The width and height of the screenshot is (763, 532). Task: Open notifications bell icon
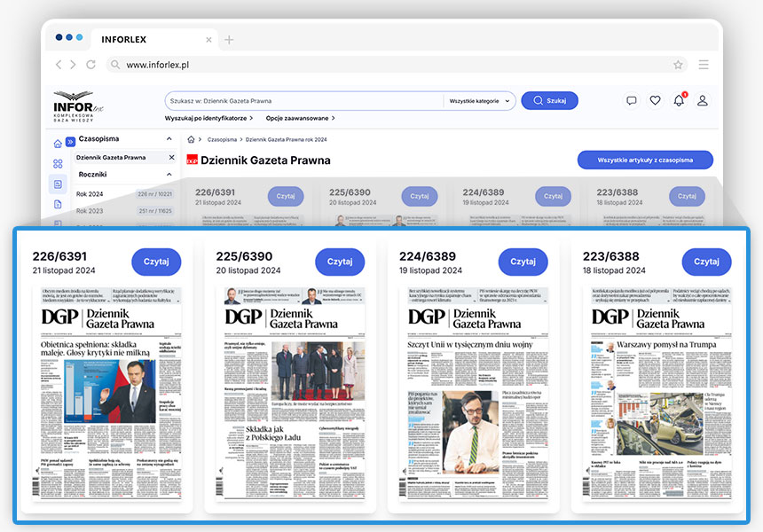(x=679, y=100)
